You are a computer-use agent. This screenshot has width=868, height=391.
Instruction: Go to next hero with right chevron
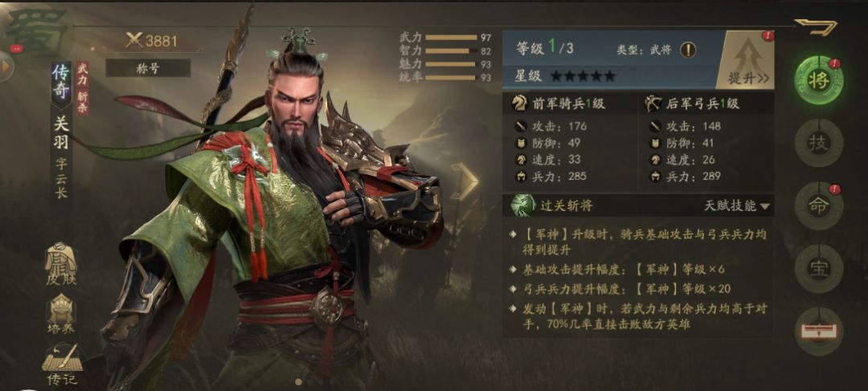coord(465,181)
